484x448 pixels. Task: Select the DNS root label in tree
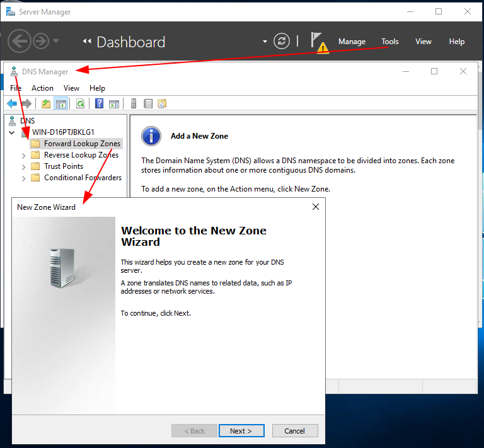pyautogui.click(x=28, y=120)
